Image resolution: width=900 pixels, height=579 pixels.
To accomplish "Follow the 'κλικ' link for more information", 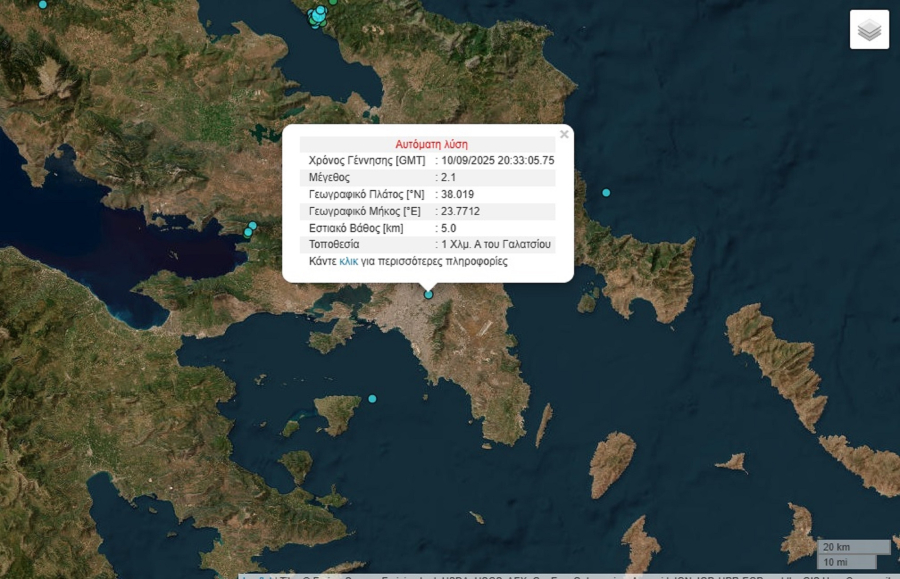I will pos(348,261).
